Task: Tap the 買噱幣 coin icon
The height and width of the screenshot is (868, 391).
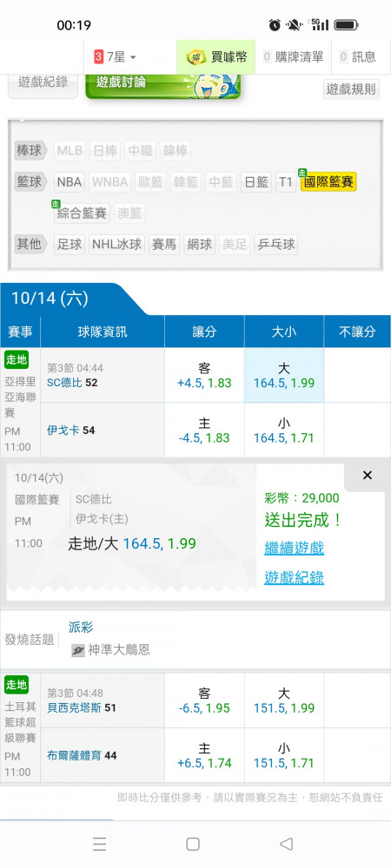Action: (x=195, y=56)
